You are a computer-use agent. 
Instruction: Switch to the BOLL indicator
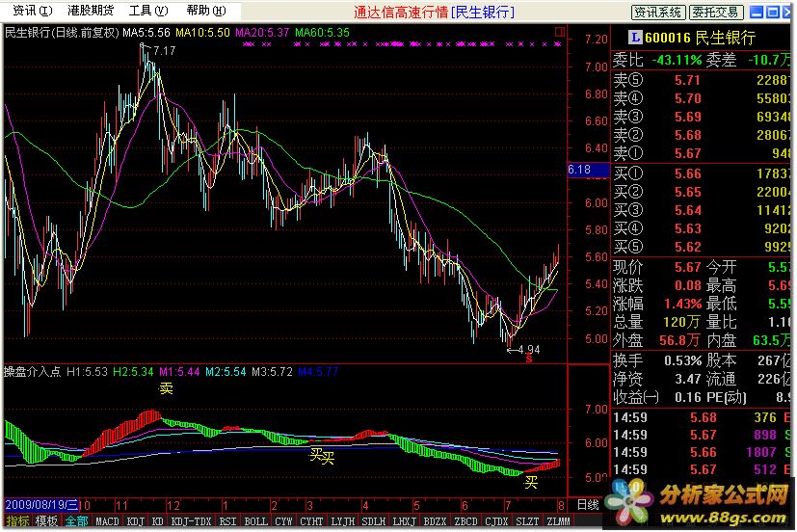[x=255, y=520]
